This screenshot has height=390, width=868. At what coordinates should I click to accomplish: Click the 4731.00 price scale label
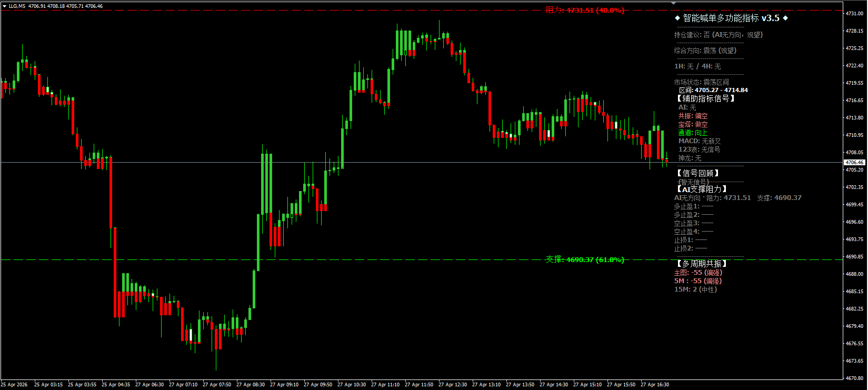tap(854, 14)
